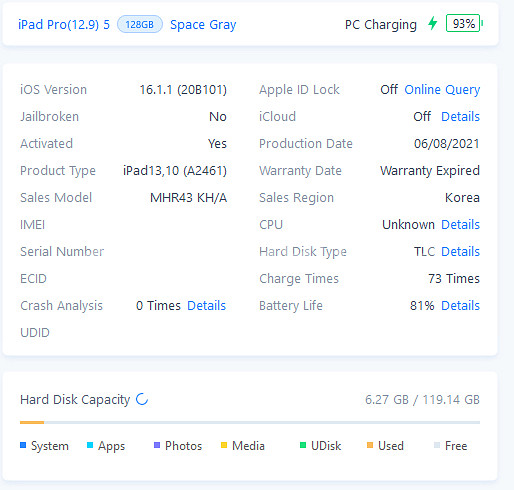Click the UDID label

pyautogui.click(x=35, y=333)
